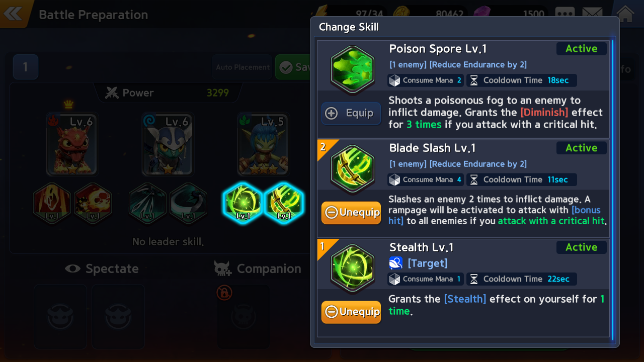Select the Poison Spore skill icon

353,69
